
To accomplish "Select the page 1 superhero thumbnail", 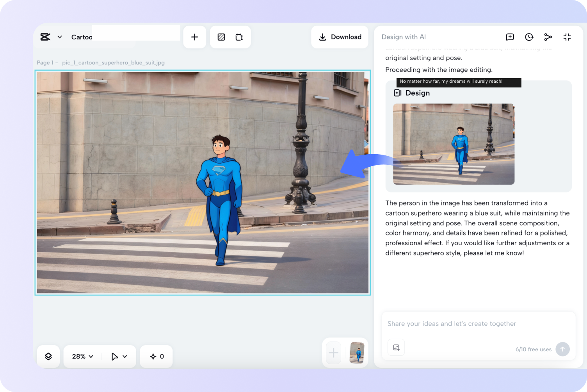I will (357, 353).
